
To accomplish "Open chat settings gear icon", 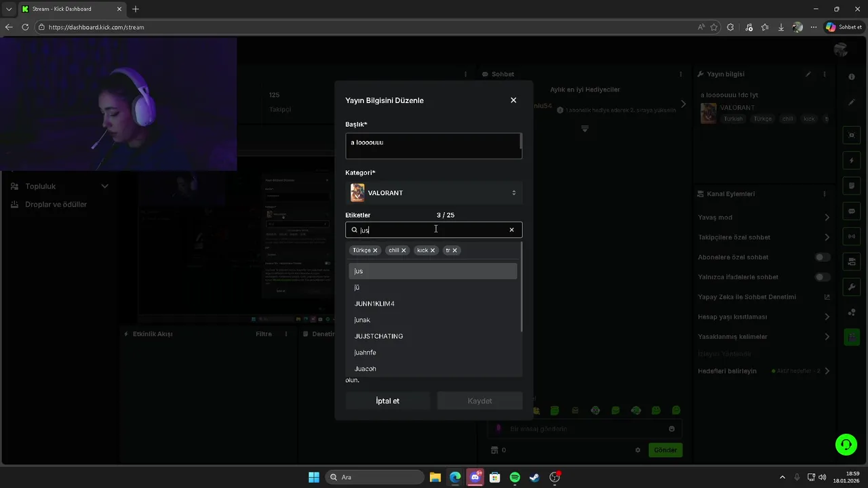I will [x=637, y=450].
